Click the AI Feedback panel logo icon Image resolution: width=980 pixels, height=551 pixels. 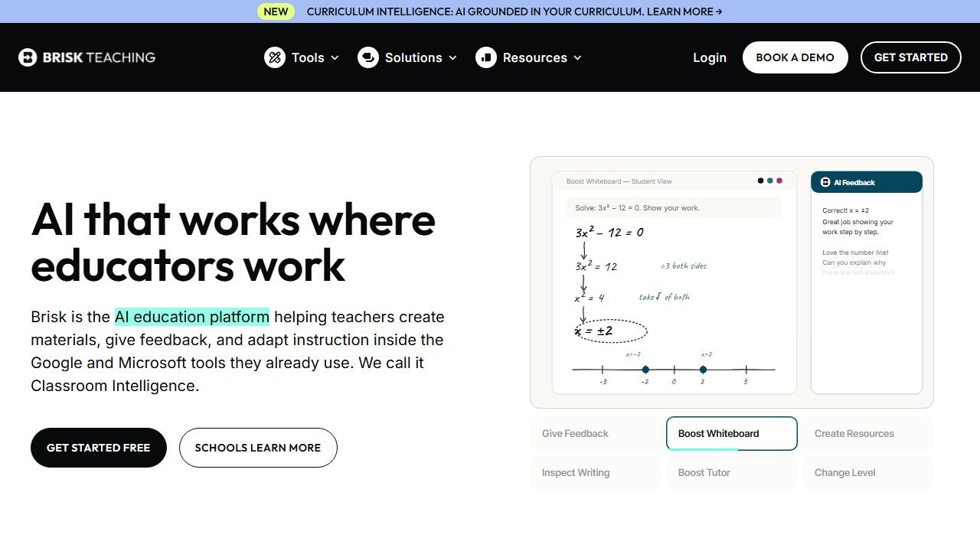click(825, 182)
